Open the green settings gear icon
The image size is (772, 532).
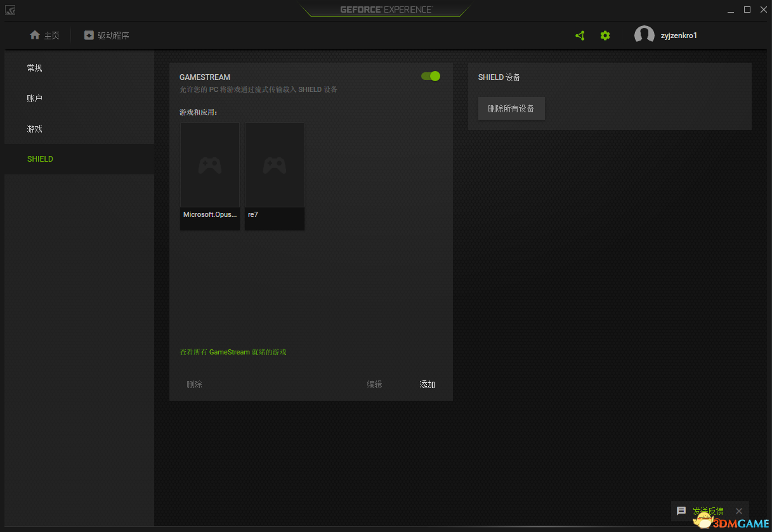pos(605,36)
